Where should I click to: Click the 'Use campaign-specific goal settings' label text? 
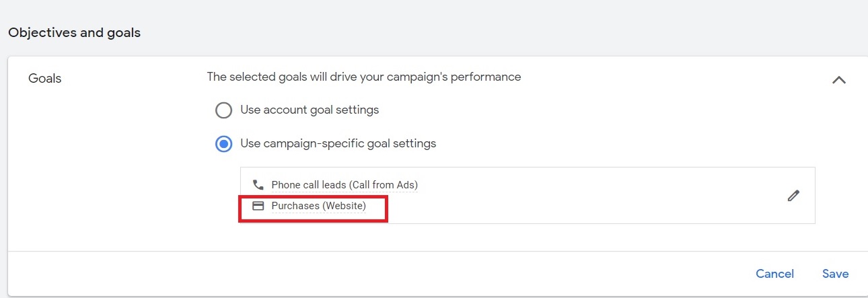338,143
